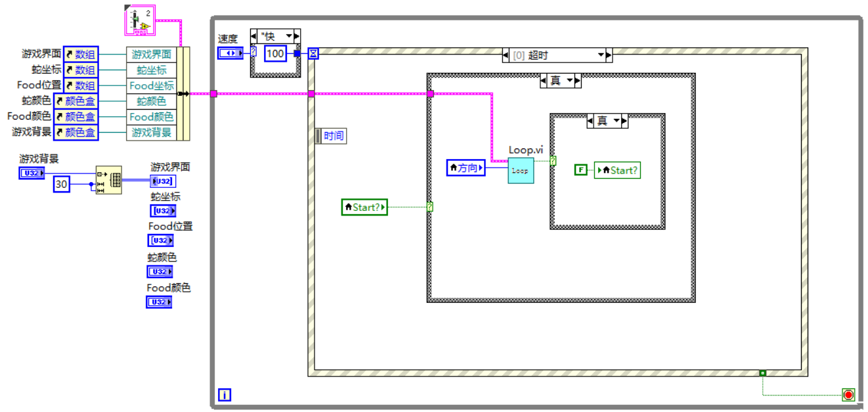Open the Loop.vi subVI icon

(x=521, y=170)
